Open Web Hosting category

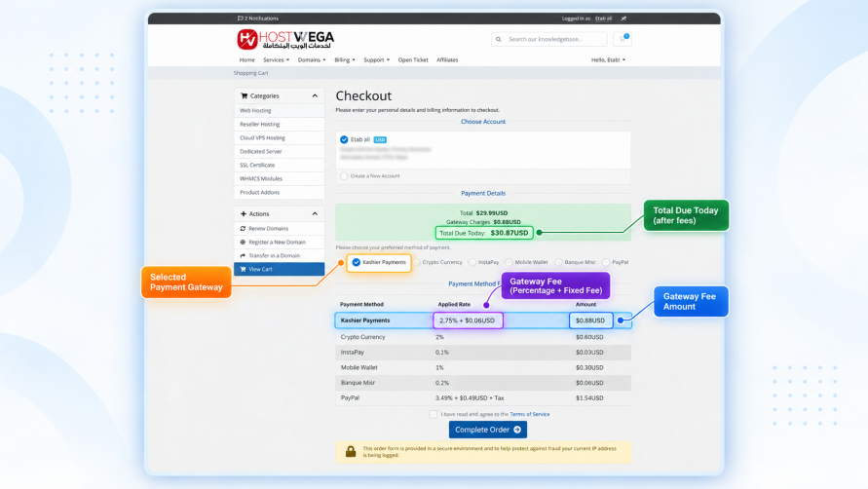click(x=279, y=111)
